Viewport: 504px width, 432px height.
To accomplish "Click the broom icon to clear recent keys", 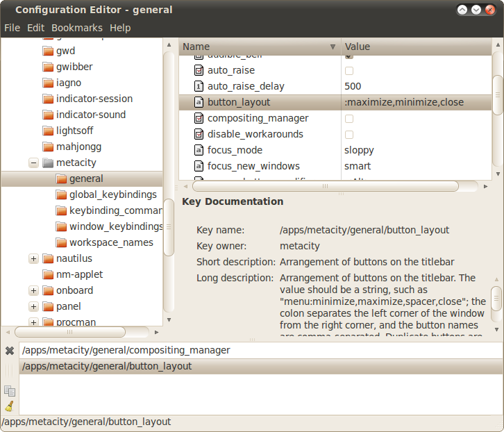I will coord(10,406).
